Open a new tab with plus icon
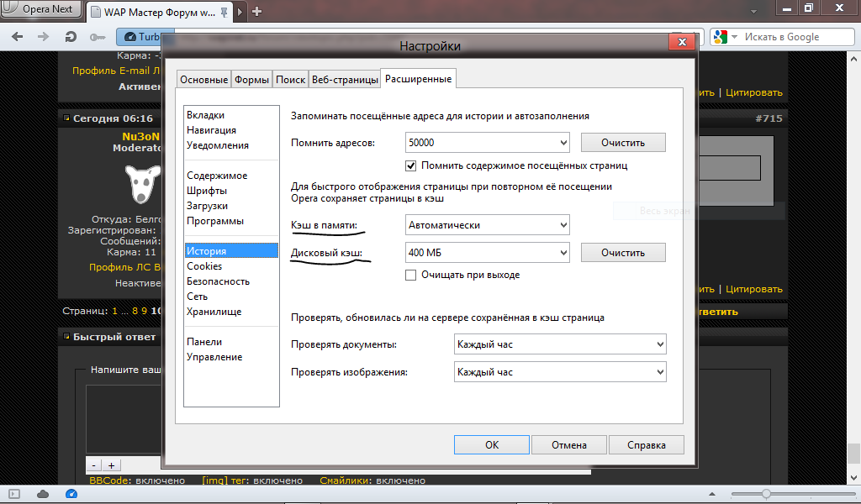Viewport: 861px width, 504px height. click(256, 11)
